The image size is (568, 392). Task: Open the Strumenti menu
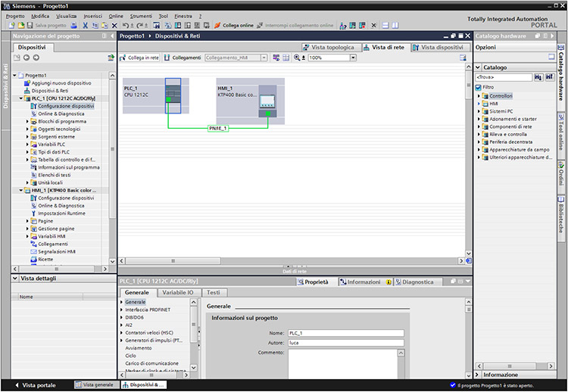click(142, 17)
